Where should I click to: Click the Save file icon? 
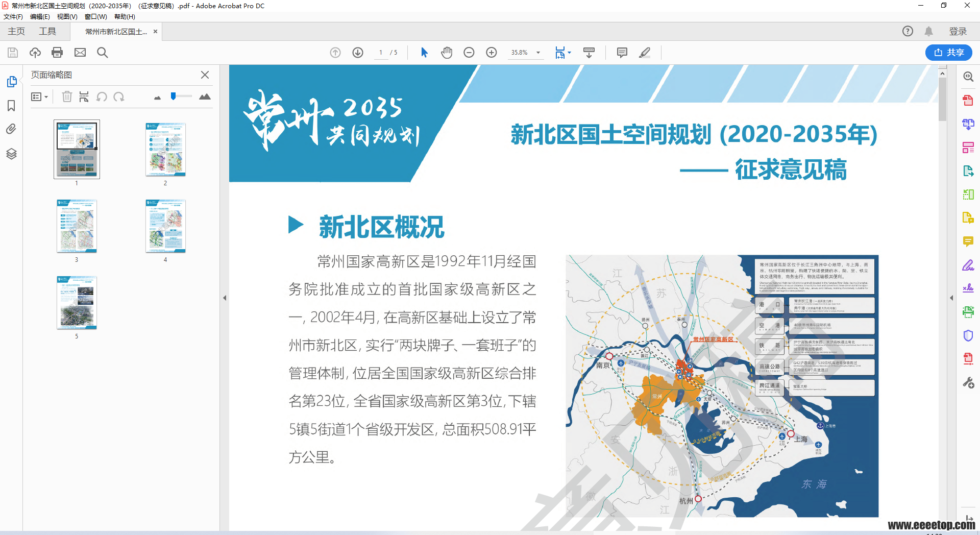(x=13, y=53)
